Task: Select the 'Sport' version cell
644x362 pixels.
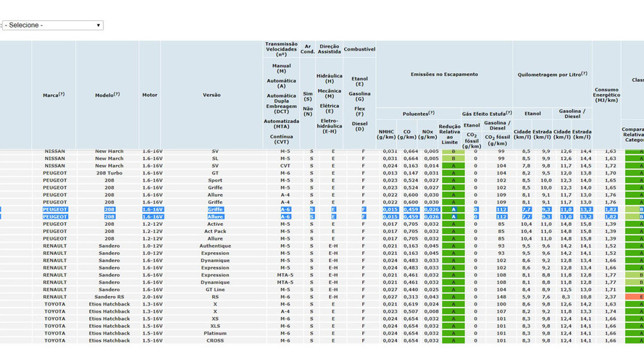Action: pos(215,180)
